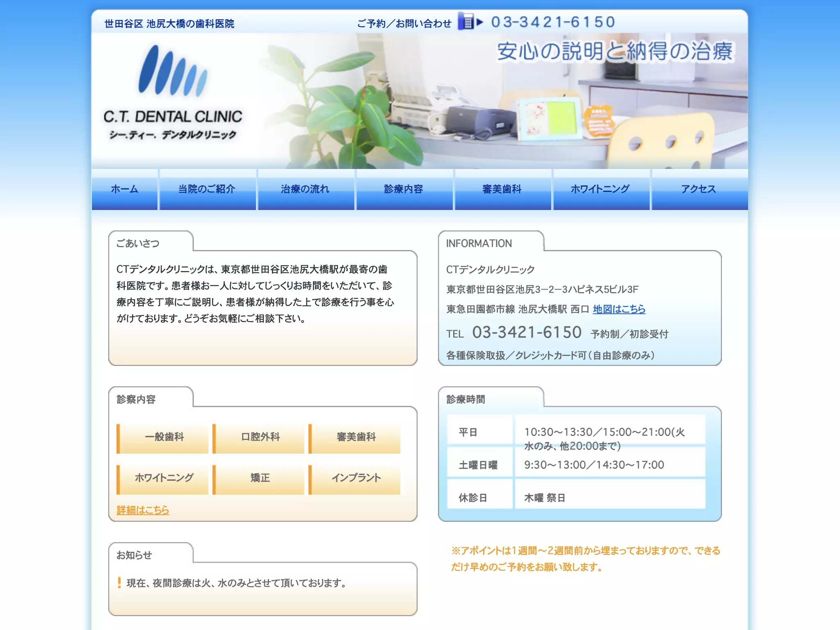Image resolution: width=840 pixels, height=630 pixels.
Task: Click the 各種保険取扱／クレジットカード可 line
Action: click(x=550, y=355)
